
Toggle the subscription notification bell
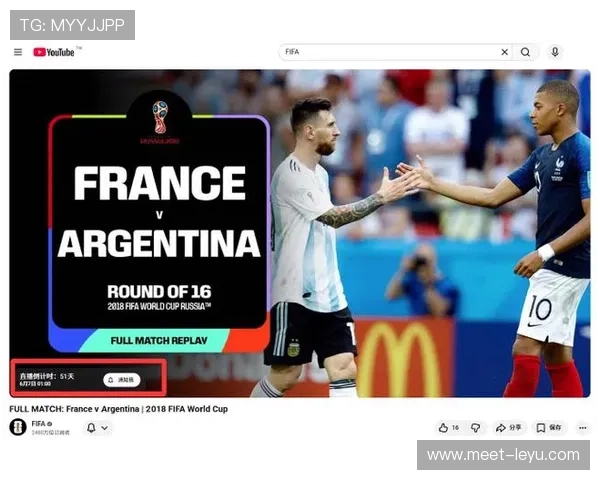coord(91,428)
